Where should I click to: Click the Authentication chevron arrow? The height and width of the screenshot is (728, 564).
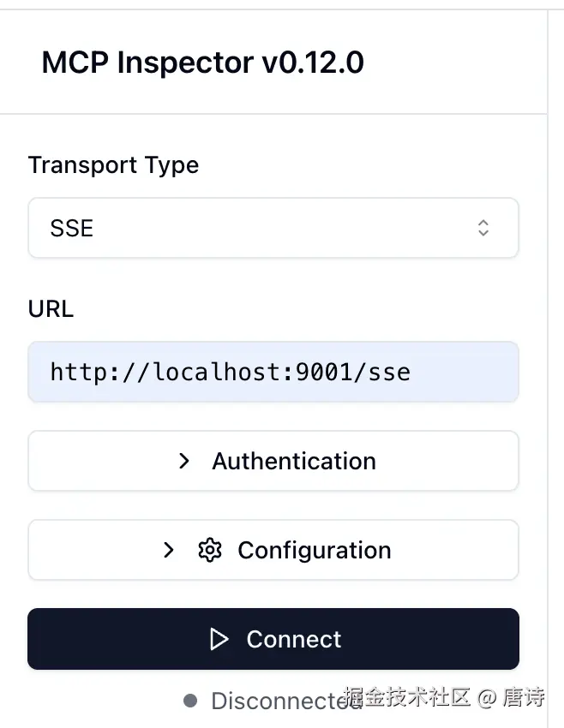184,461
